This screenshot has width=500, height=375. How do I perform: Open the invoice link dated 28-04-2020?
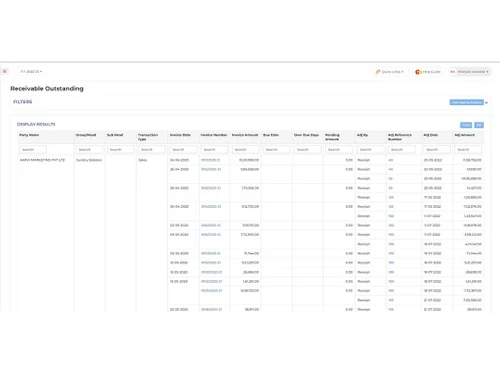point(211,188)
